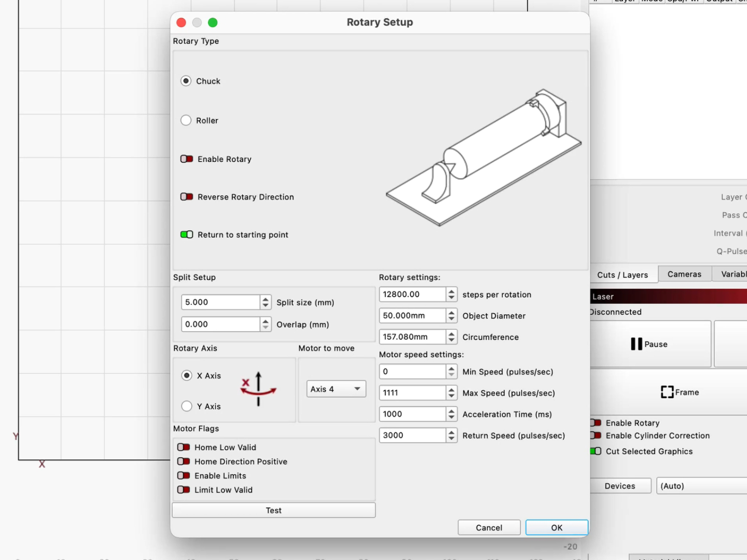
Task: Toggle Cut Selected Graphics switch
Action: pyautogui.click(x=596, y=451)
